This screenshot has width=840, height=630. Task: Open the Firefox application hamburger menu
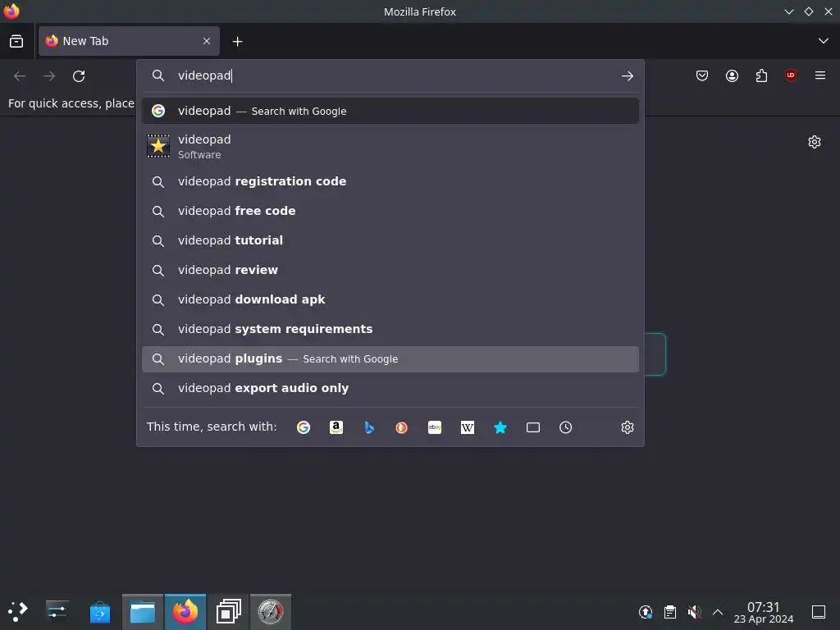click(x=820, y=76)
